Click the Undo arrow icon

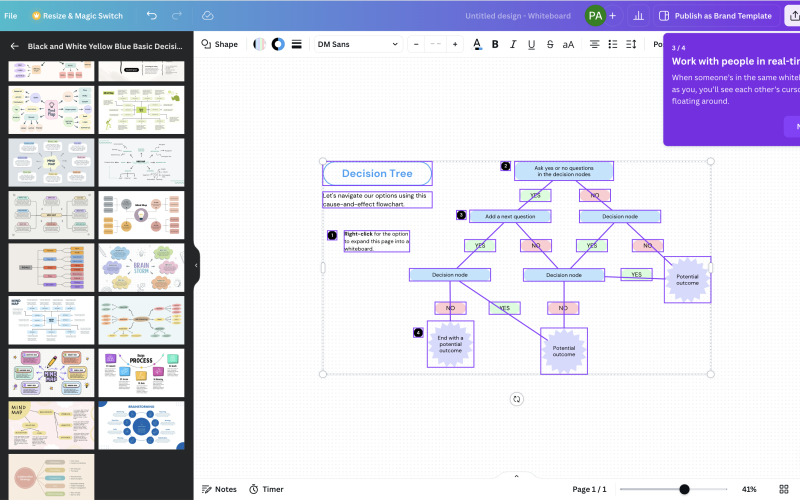point(152,16)
